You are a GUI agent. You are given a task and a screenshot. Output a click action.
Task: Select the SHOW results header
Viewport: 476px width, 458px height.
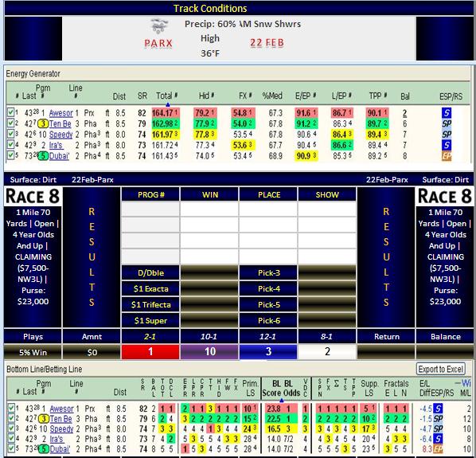pyautogui.click(x=327, y=194)
